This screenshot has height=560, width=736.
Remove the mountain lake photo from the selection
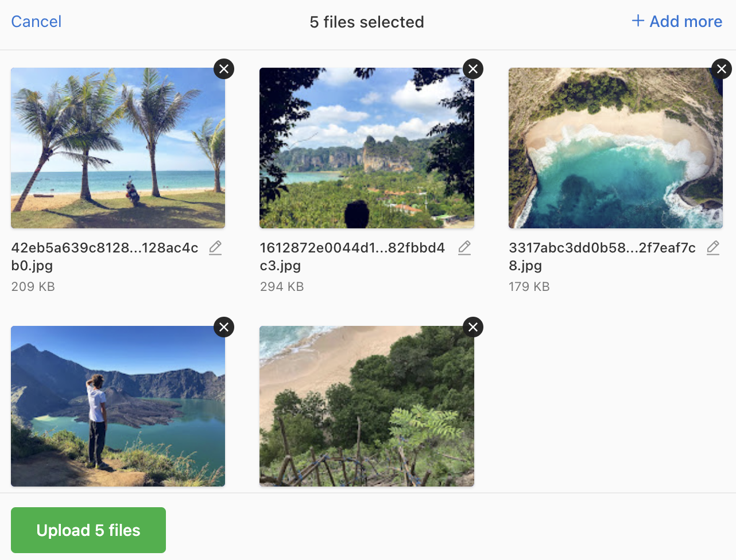tap(224, 326)
